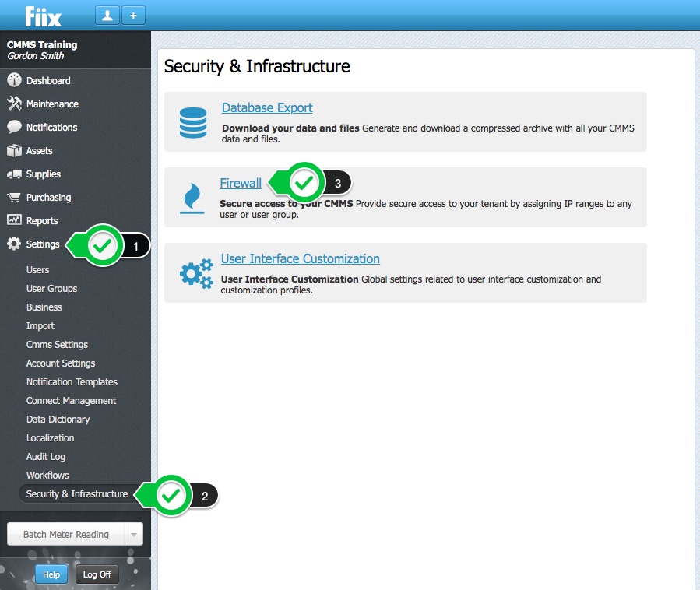The height and width of the screenshot is (590, 700).
Task: Click the User Interface Customization link
Action: 300,259
